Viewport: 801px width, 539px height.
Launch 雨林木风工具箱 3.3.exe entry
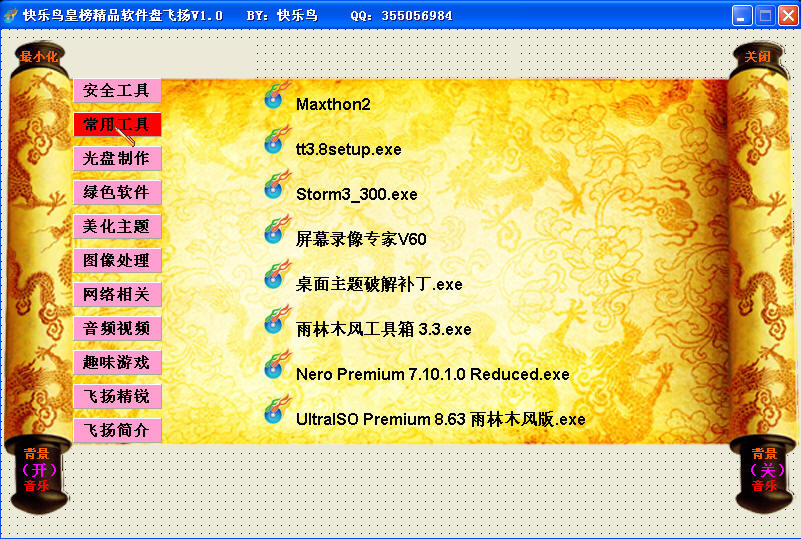383,329
